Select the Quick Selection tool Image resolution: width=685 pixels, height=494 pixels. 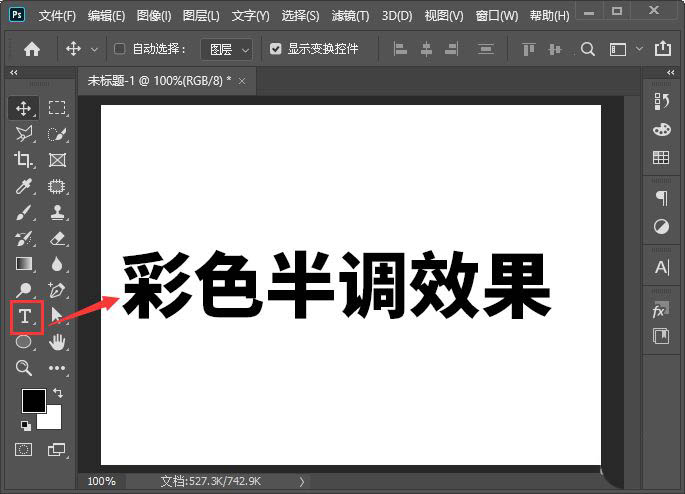click(57, 134)
